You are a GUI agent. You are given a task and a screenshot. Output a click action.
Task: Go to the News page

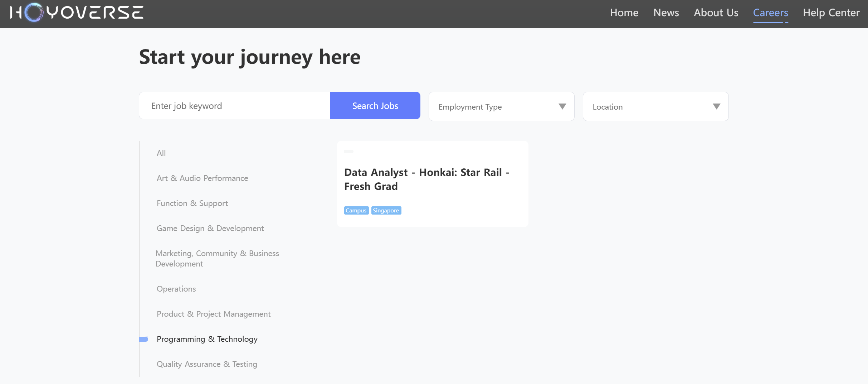click(666, 13)
